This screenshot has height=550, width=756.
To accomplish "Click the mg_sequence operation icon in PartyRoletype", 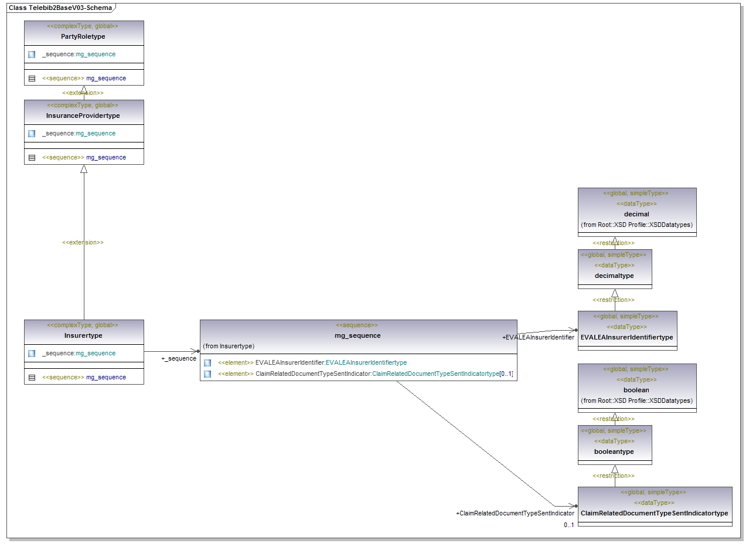I will pyautogui.click(x=32, y=79).
